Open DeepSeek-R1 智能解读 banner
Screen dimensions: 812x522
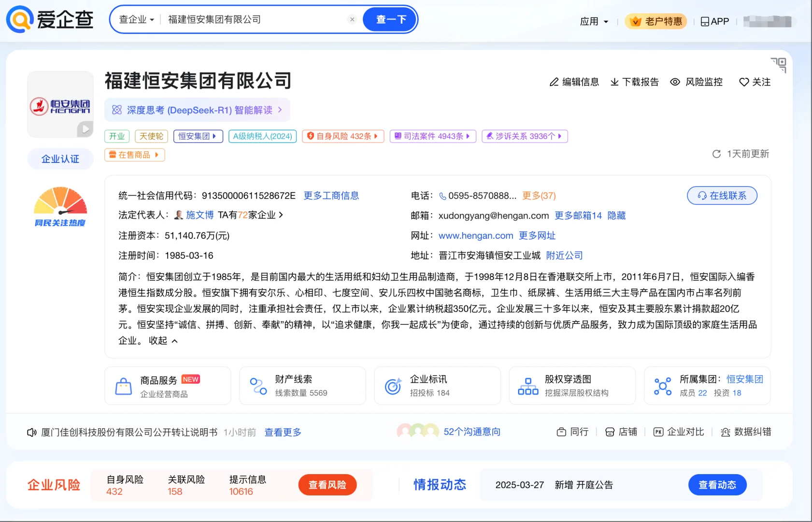[x=197, y=110]
